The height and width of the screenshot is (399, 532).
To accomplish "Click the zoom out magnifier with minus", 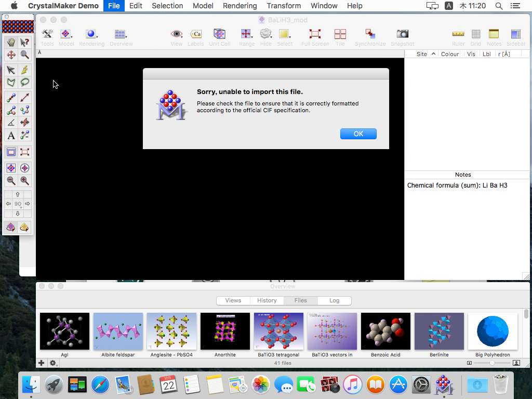I will [11, 180].
